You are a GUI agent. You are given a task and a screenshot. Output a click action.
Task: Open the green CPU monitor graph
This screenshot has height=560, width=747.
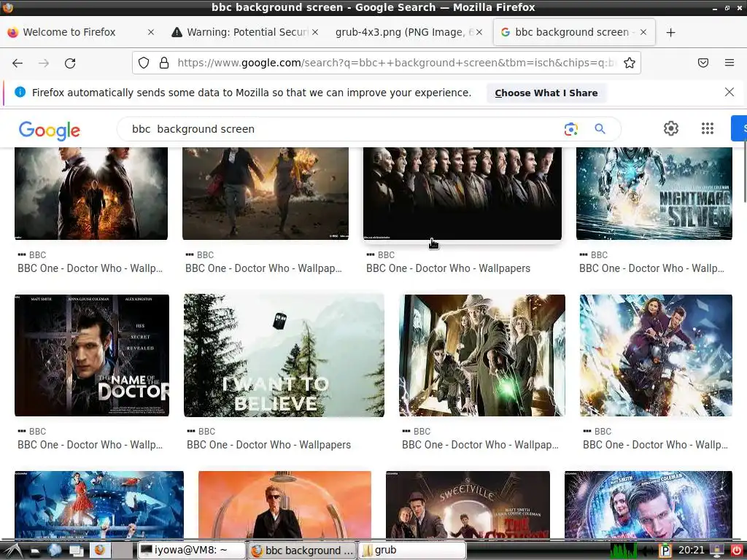click(624, 550)
